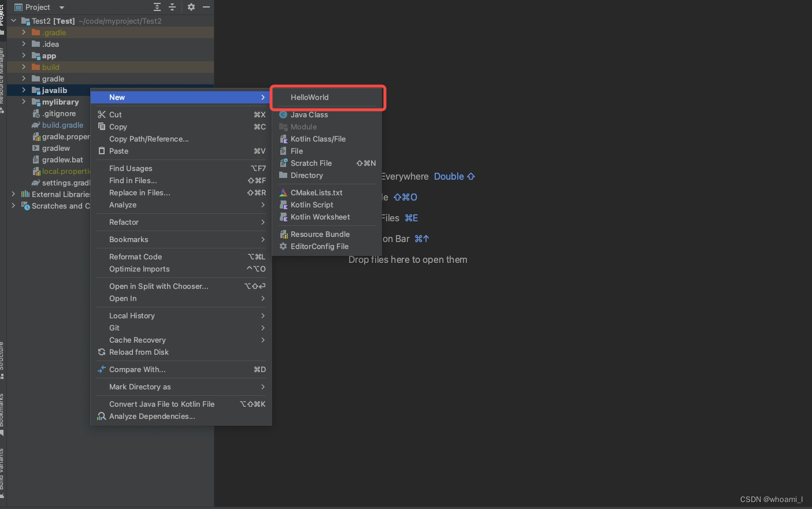Choose File in New submenu
This screenshot has height=509, width=812.
(327, 151)
